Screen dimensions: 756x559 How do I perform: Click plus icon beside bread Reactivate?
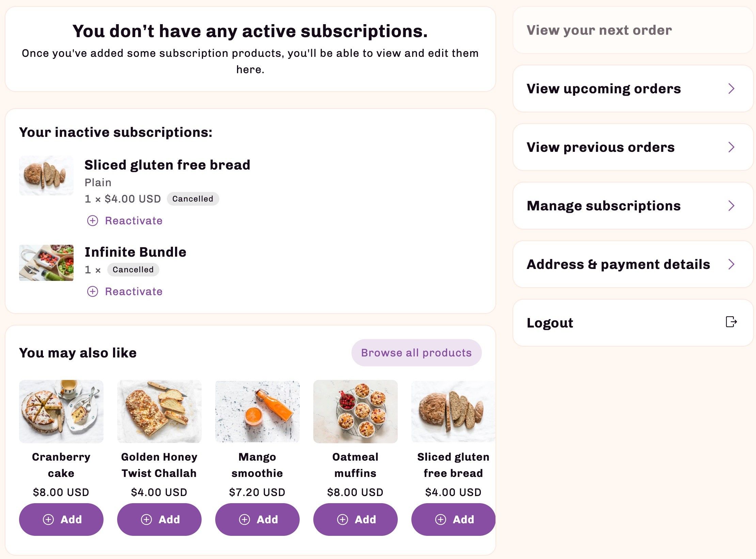pos(93,221)
